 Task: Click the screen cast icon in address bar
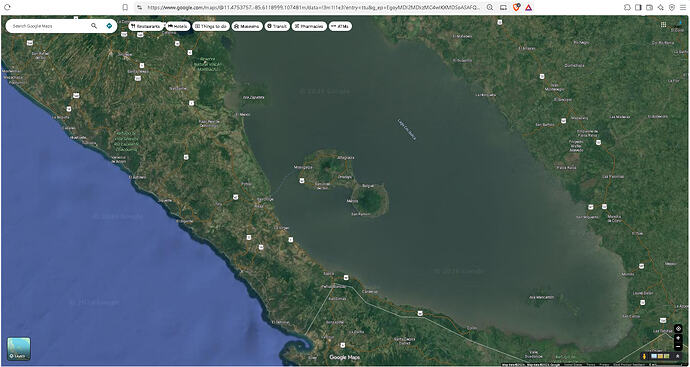(503, 7)
